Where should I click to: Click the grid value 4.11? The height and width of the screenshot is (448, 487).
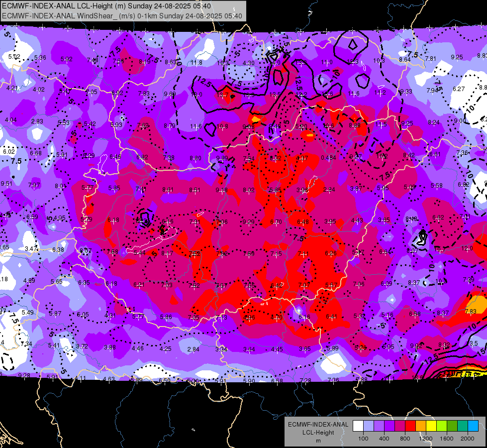(x=81, y=378)
